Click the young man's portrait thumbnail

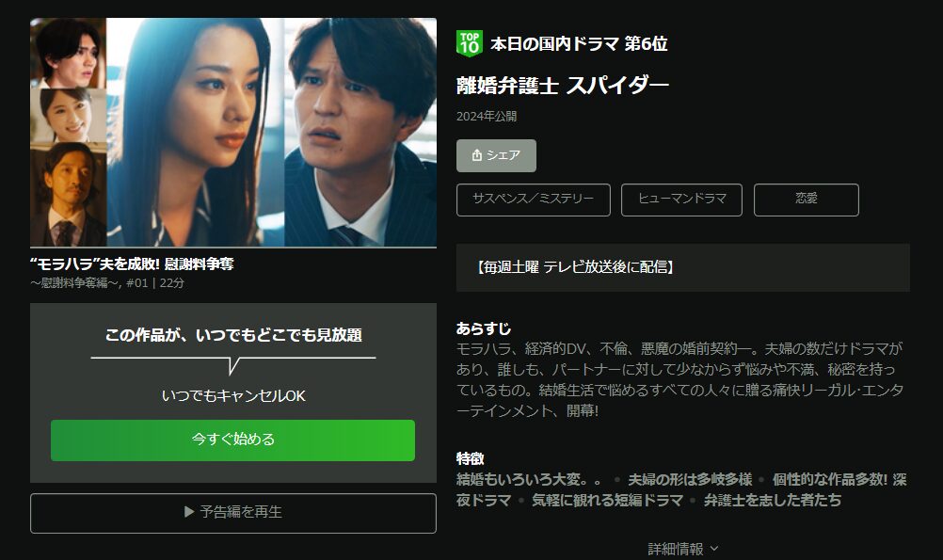(x=68, y=53)
